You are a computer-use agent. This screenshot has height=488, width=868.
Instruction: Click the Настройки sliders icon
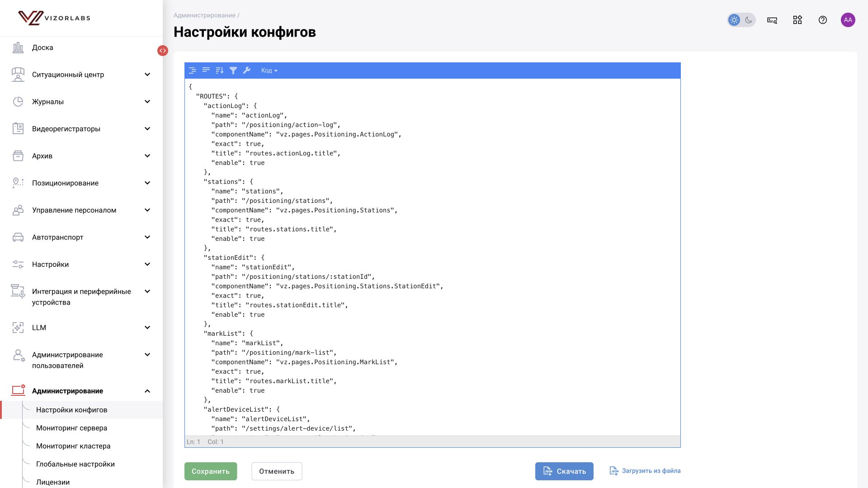coord(18,264)
